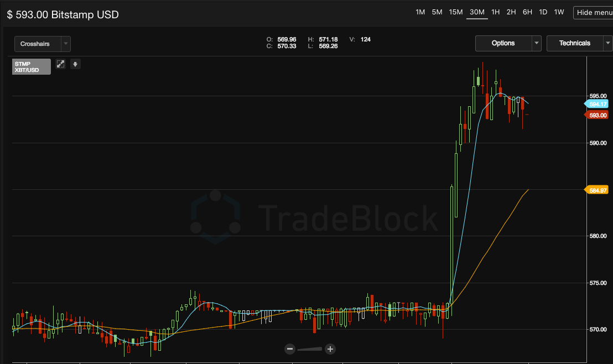
Task: Select the 30M timeframe
Action: click(x=477, y=12)
